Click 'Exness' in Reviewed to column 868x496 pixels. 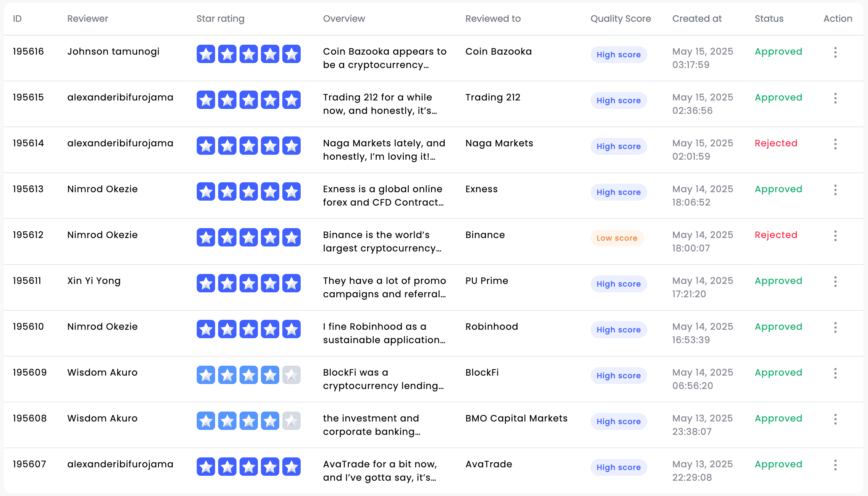(x=481, y=189)
